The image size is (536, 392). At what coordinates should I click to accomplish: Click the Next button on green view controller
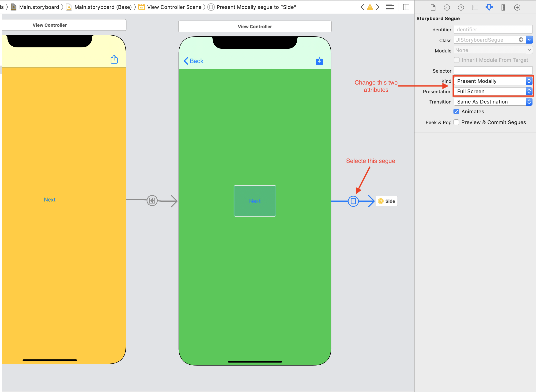point(254,201)
